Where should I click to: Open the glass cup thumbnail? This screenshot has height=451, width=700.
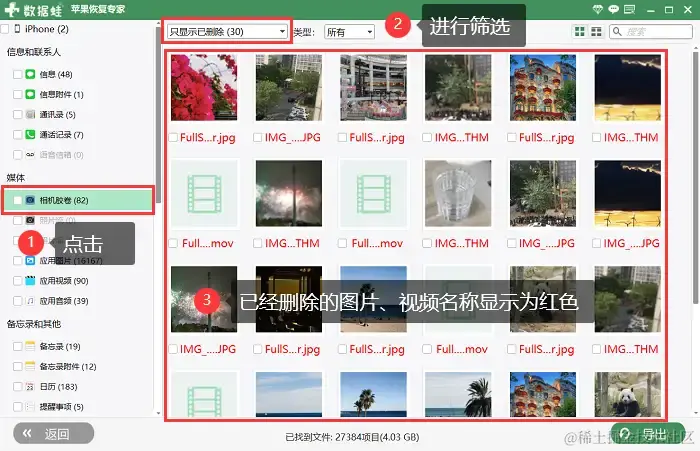click(x=458, y=193)
